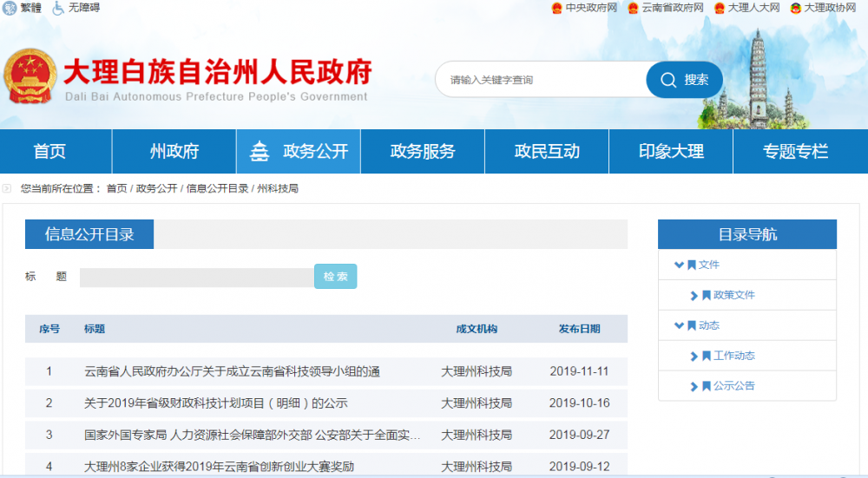Image resolution: width=868 pixels, height=478 pixels.
Task: Click the 信息公开目录 section heading
Action: point(89,234)
